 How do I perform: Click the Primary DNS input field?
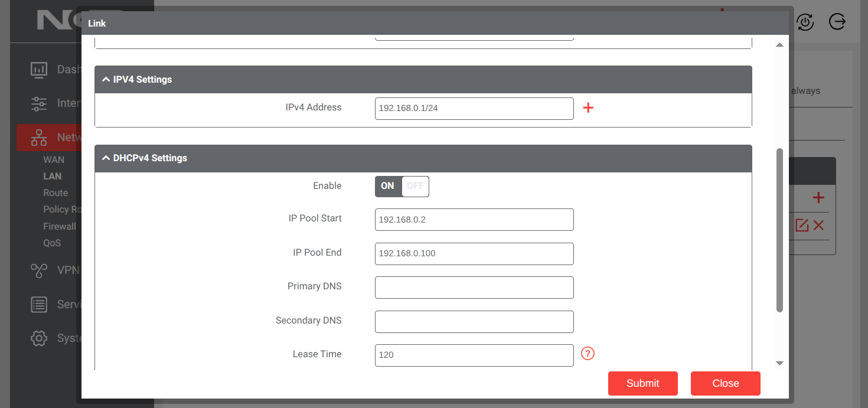474,288
